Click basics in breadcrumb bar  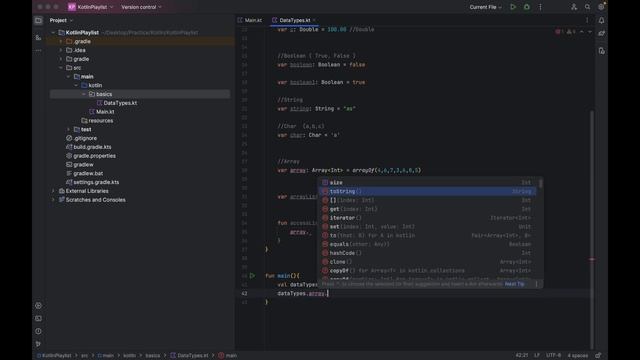coord(153,356)
